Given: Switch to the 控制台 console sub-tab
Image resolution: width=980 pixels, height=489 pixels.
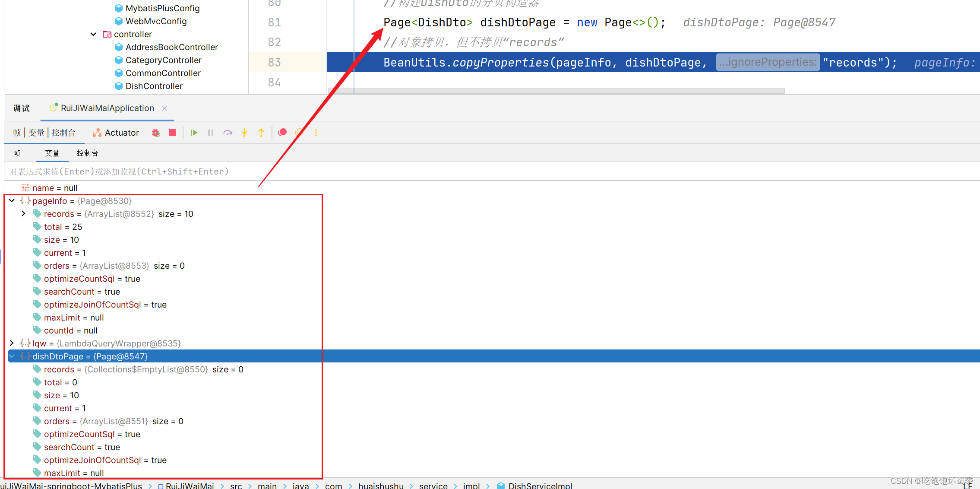Looking at the screenshot, I should tap(87, 153).
